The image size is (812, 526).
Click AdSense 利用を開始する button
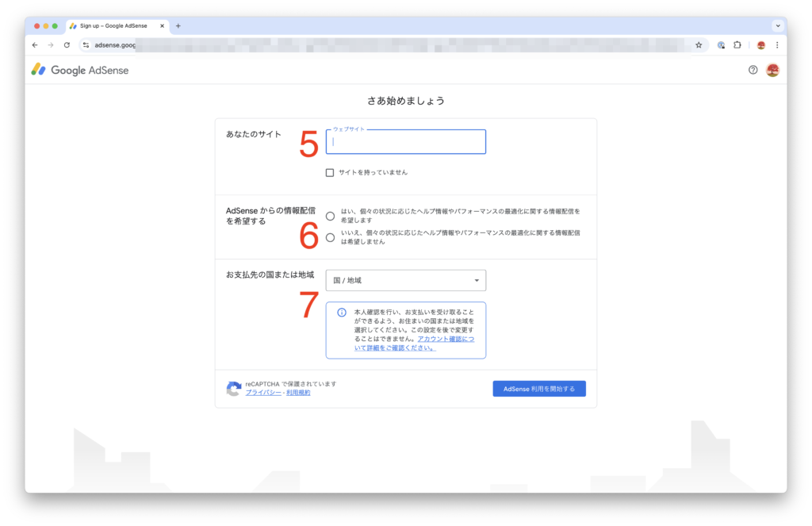tap(539, 389)
